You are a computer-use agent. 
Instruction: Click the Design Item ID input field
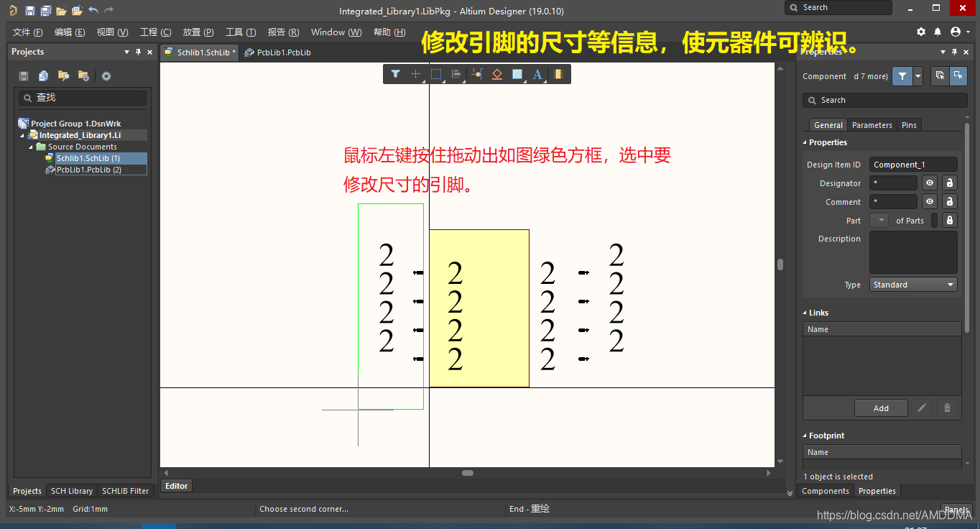coord(912,165)
